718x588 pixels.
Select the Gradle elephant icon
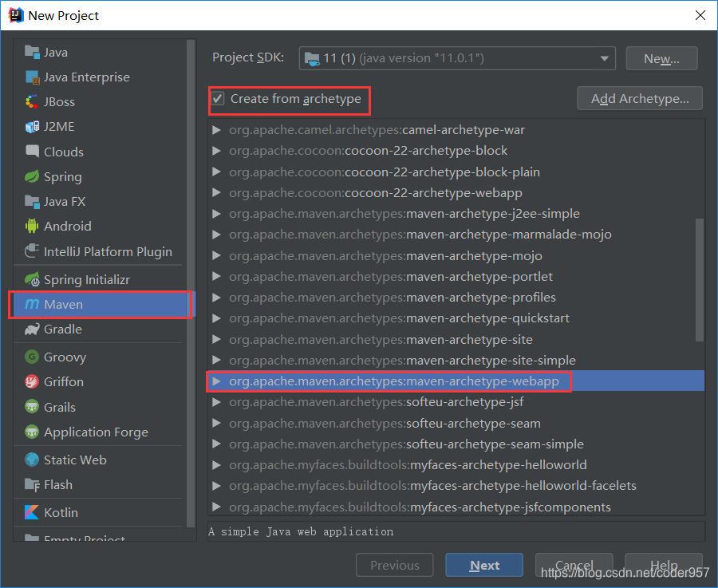point(32,329)
